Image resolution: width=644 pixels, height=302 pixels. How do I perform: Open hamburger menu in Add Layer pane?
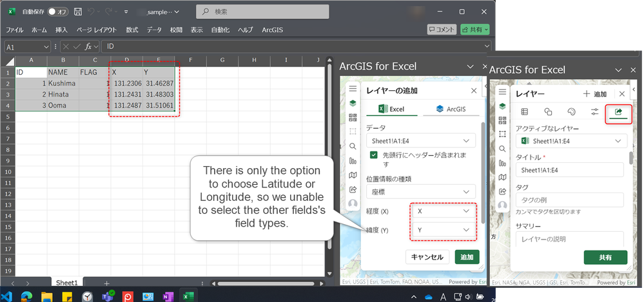[x=353, y=89]
